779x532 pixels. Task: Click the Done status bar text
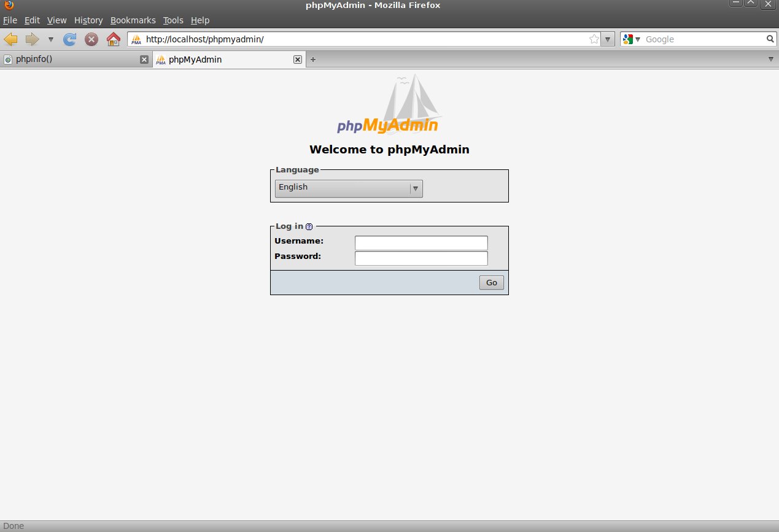14,526
